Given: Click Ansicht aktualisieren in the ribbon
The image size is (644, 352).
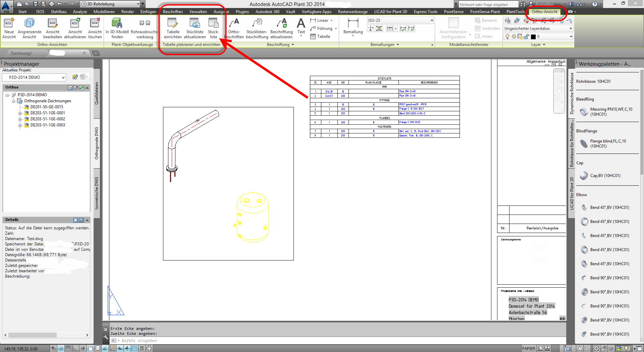Looking at the screenshot, I should pos(75,28).
